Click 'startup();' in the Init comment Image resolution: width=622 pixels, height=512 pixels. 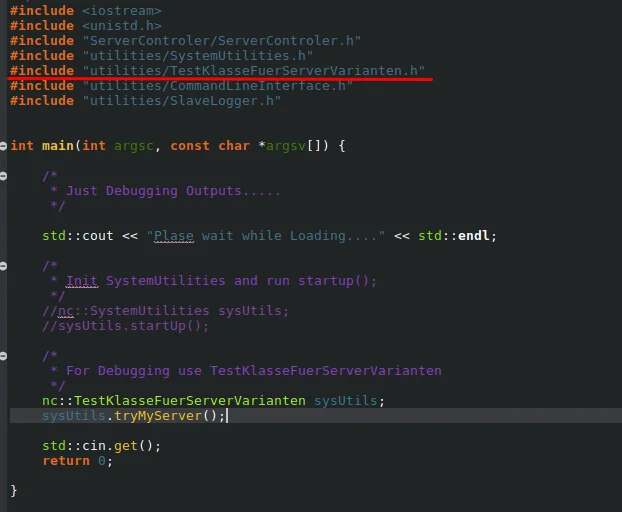pyautogui.click(x=337, y=281)
